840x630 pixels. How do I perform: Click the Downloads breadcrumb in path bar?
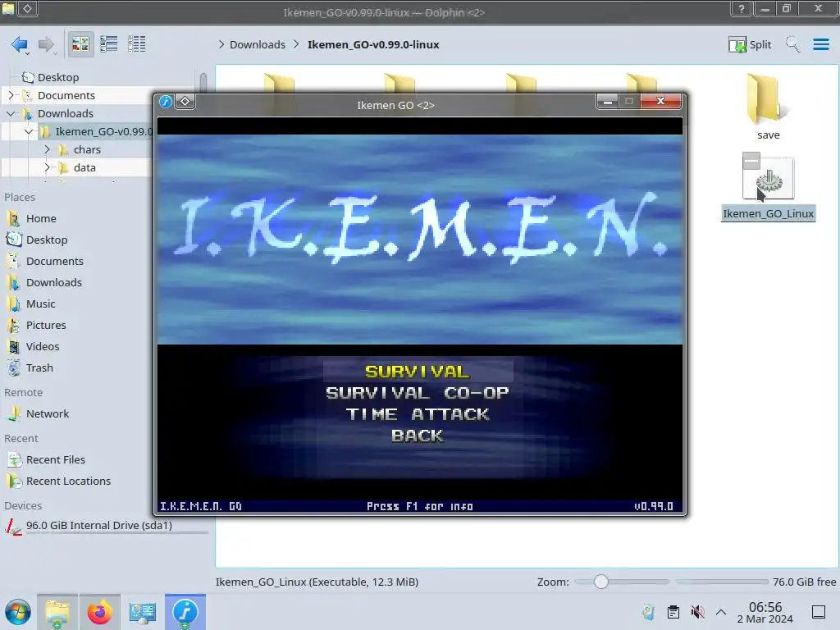[x=257, y=44]
